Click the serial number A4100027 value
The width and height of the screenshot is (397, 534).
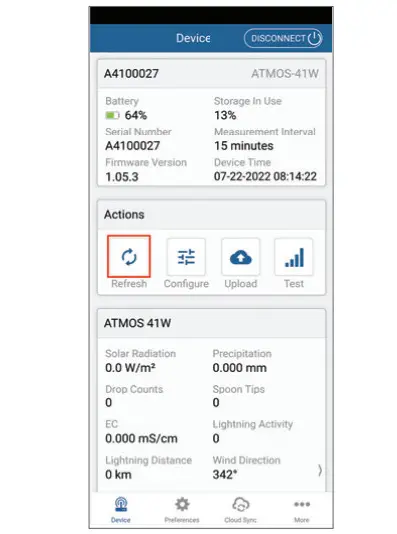[x=132, y=146]
